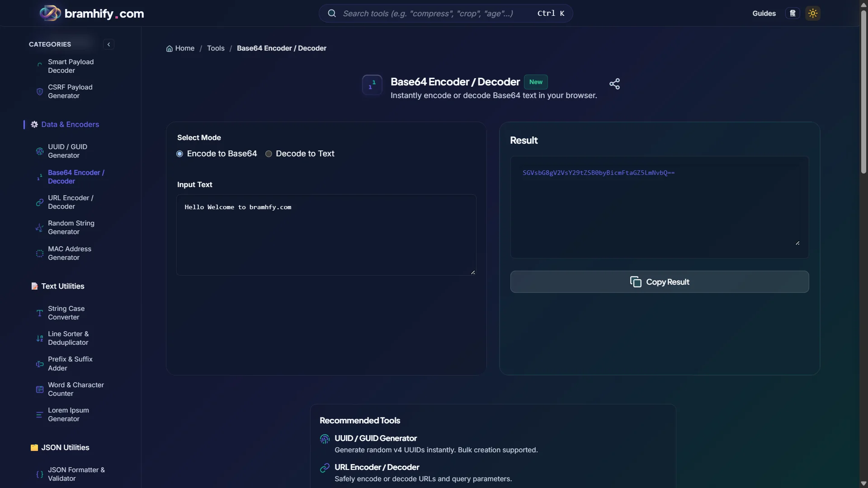
Task: Click the home icon in breadcrumb
Action: click(x=170, y=48)
